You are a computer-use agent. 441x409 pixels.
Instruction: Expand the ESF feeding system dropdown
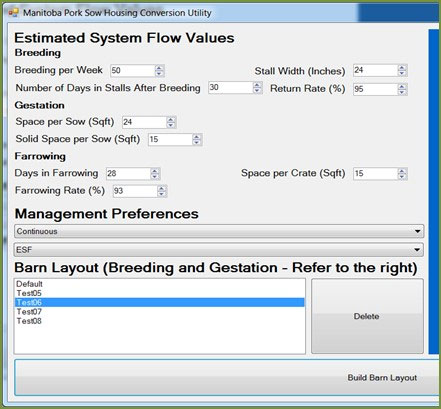(219, 250)
